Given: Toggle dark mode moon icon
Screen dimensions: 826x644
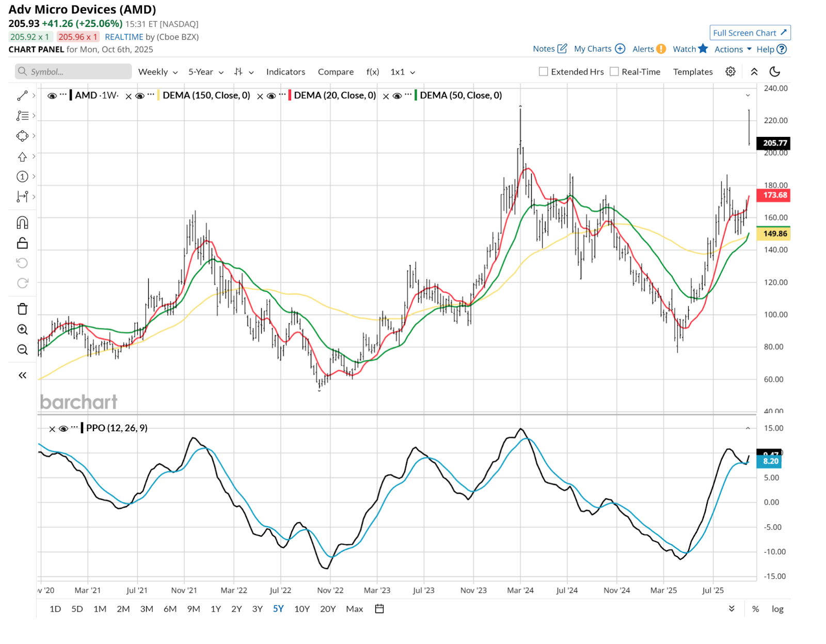Looking at the screenshot, I should pos(774,72).
